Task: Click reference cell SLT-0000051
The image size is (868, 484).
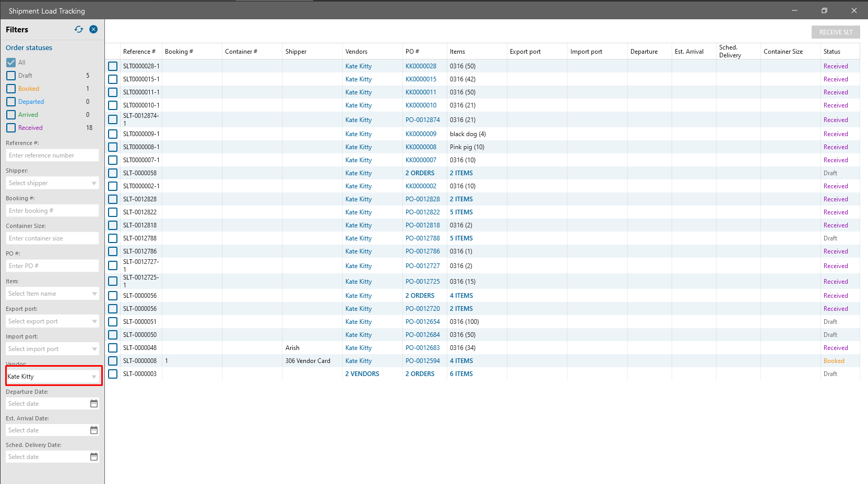Action: point(140,322)
